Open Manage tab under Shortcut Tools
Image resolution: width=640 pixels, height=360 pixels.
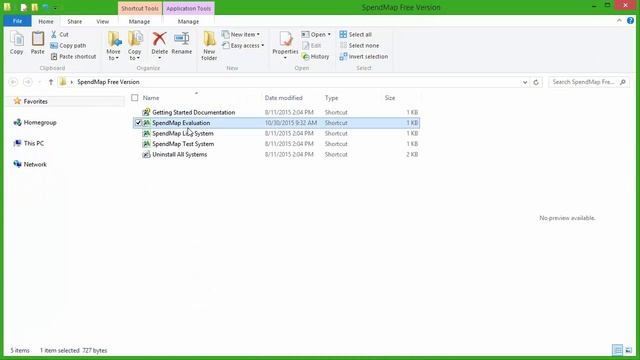(x=139, y=21)
